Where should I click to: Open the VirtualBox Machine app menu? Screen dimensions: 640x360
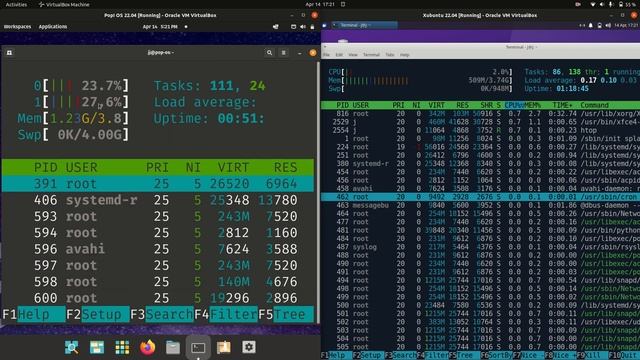pos(64,4)
